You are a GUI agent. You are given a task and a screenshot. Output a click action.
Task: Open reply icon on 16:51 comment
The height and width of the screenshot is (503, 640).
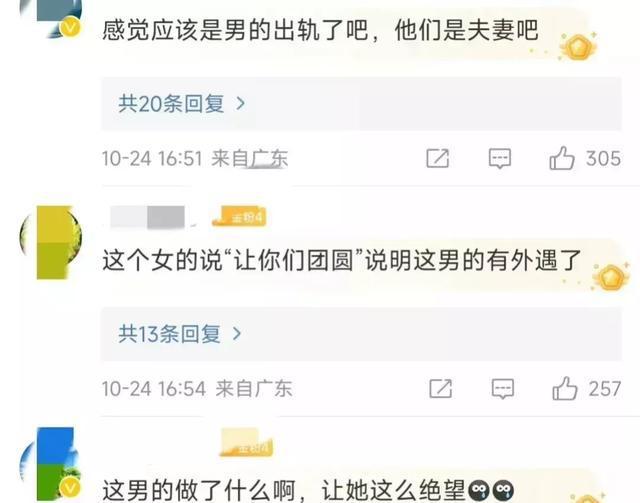500,158
